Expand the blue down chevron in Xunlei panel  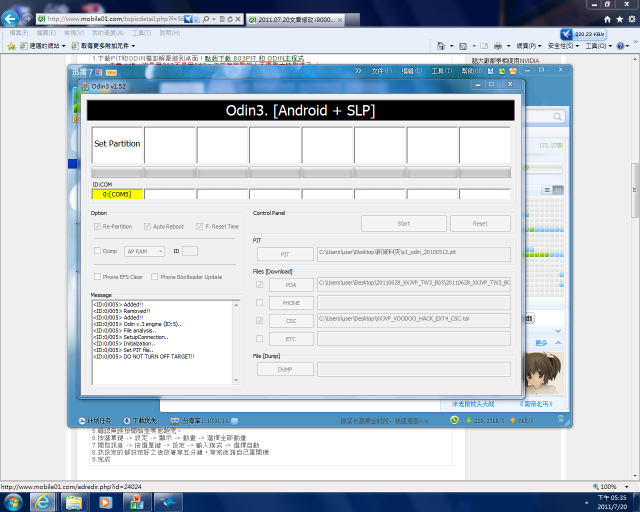558,331
